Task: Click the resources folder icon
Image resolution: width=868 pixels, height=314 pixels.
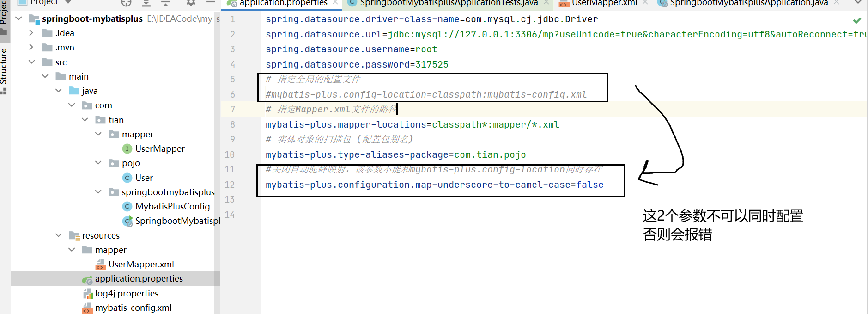Action: point(74,236)
